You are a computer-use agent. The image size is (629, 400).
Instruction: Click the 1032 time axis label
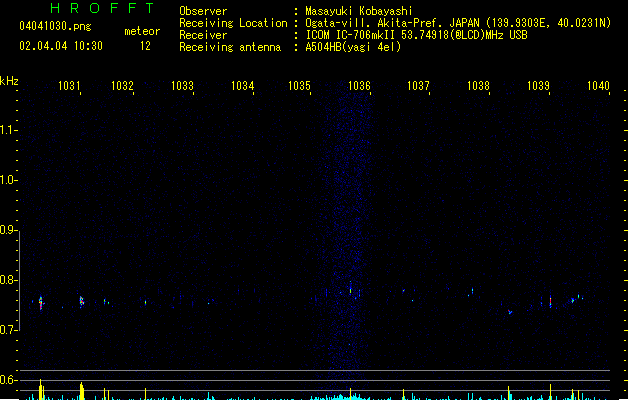pyautogui.click(x=122, y=85)
